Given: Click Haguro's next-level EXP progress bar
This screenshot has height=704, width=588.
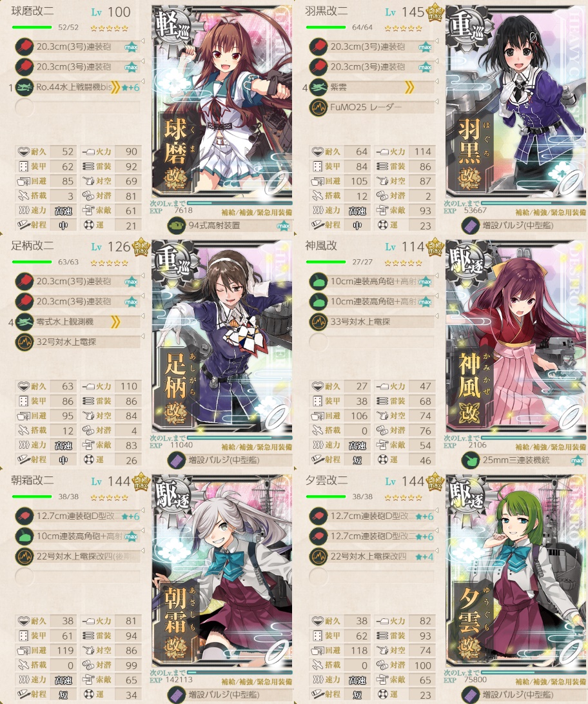Looking at the screenshot, I should pos(533,203).
